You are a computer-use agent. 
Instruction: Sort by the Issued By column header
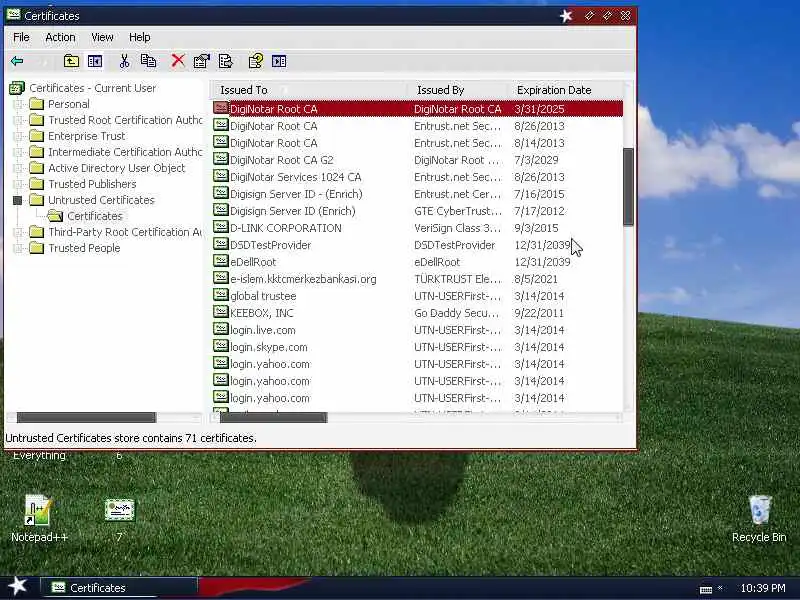coord(458,90)
